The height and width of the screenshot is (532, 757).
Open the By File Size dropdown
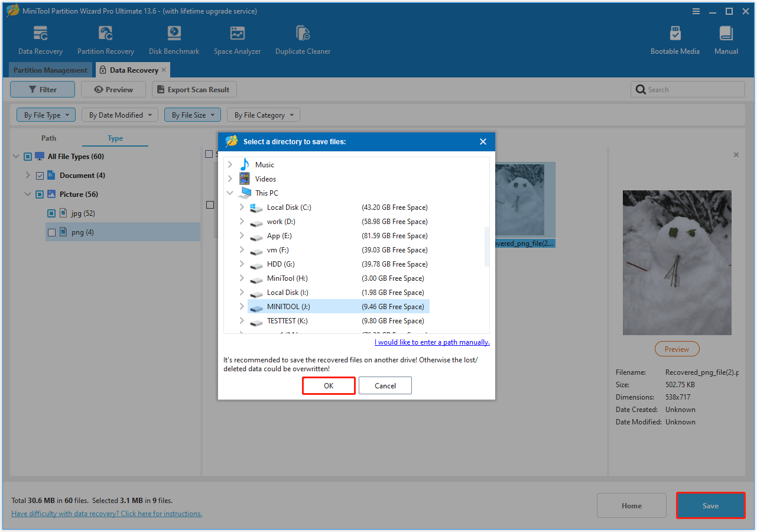[192, 114]
